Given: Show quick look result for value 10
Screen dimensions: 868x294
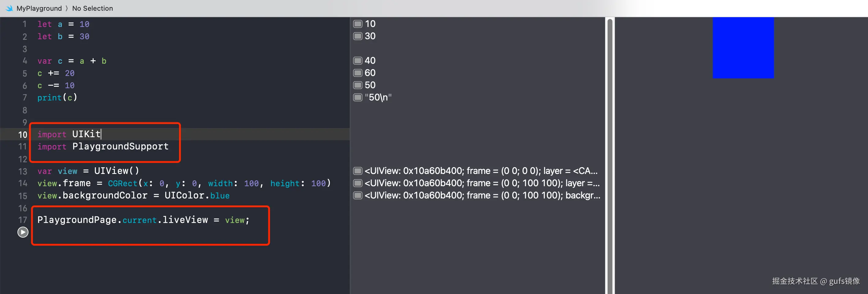Looking at the screenshot, I should tap(357, 24).
